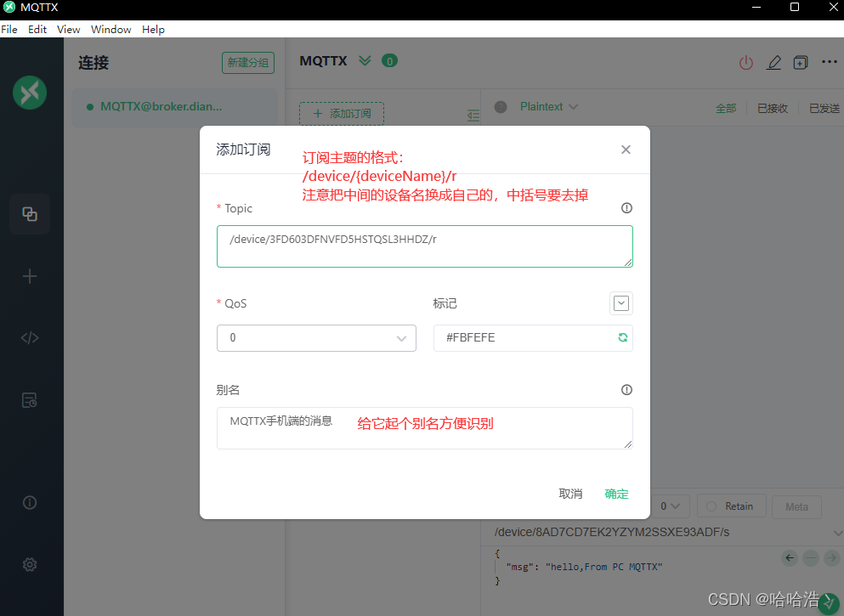Open the About info sidebar icon

pyautogui.click(x=30, y=502)
